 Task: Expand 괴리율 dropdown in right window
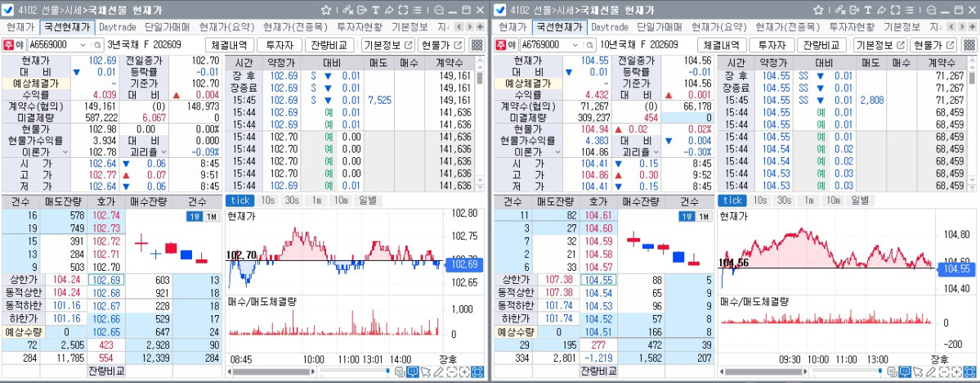656,151
